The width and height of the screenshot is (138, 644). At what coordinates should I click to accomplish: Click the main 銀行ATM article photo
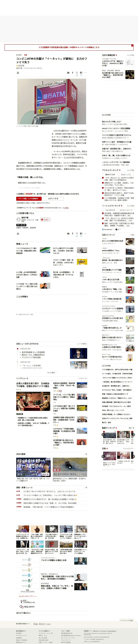[x=52, y=102]
